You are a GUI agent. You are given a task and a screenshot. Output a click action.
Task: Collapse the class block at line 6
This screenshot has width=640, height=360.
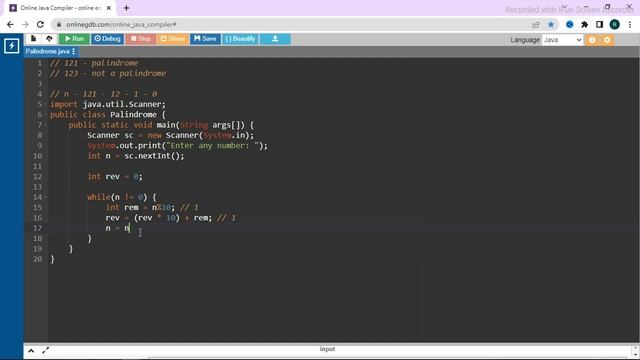coord(45,115)
